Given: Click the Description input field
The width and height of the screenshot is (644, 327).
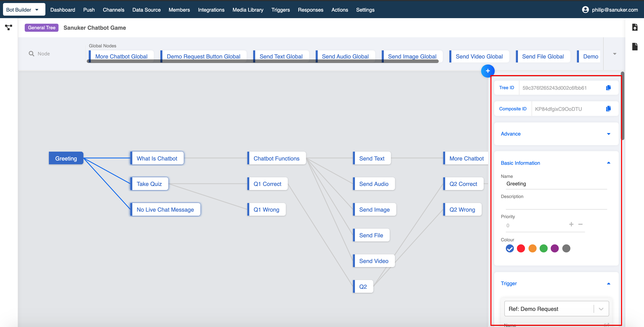Looking at the screenshot, I should (556, 205).
